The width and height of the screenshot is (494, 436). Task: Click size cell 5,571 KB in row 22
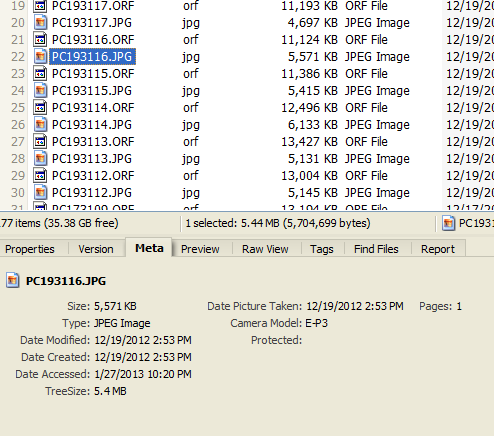(x=313, y=57)
